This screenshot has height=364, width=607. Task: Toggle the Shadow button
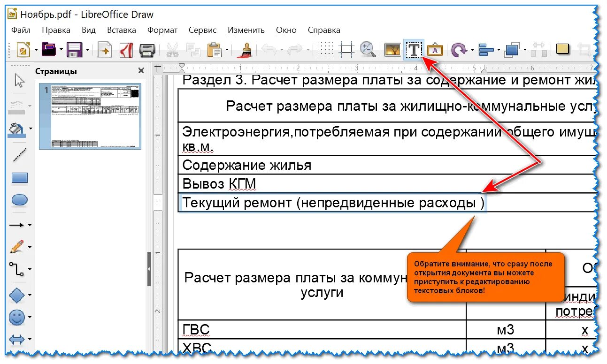click(x=562, y=49)
